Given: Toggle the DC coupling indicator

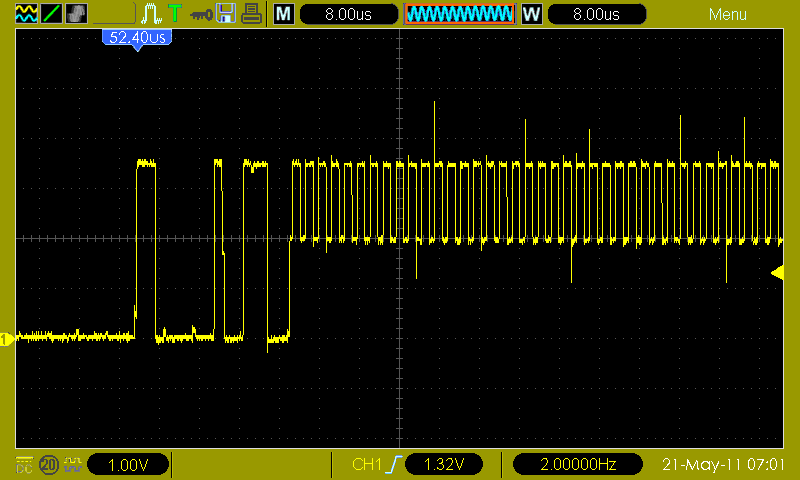Looking at the screenshot, I should click(24, 465).
